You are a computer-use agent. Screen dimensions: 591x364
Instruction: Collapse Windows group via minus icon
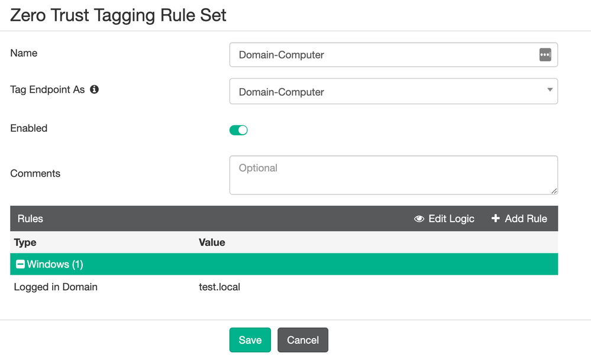20,264
